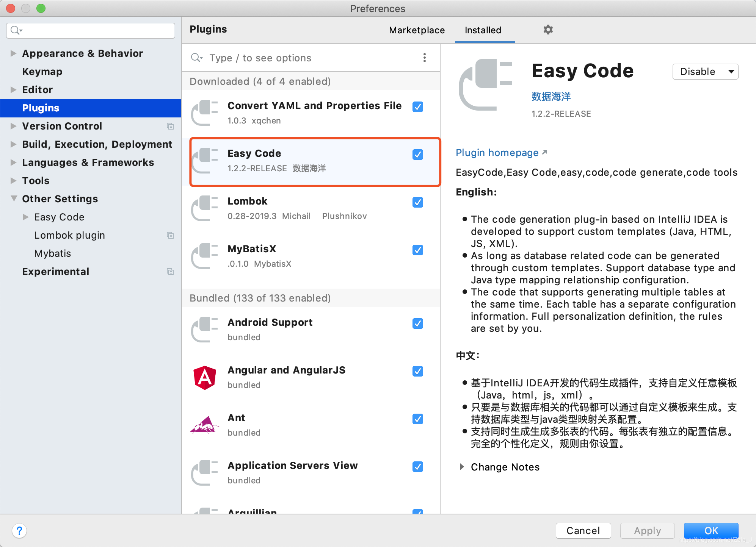Screen dimensions: 756x547
Task: Expand the Editor settings arrow
Action: [13, 90]
